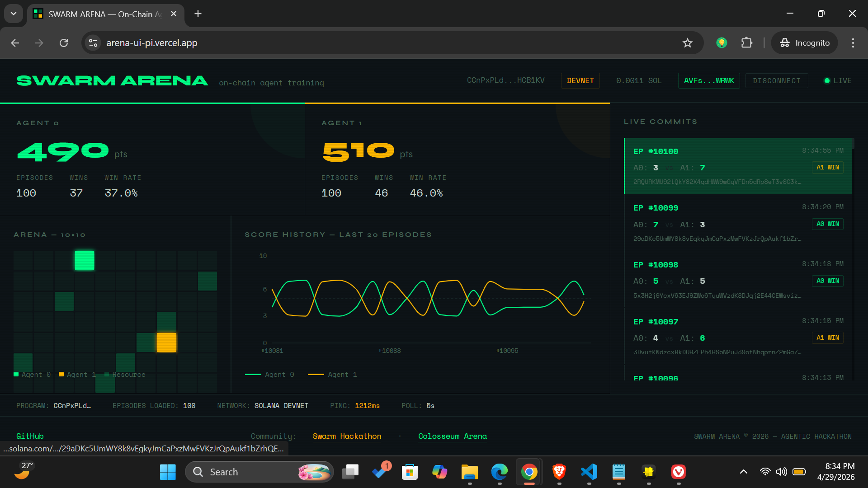Open the GitHub footer link
Image resolution: width=868 pixels, height=488 pixels.
30,436
